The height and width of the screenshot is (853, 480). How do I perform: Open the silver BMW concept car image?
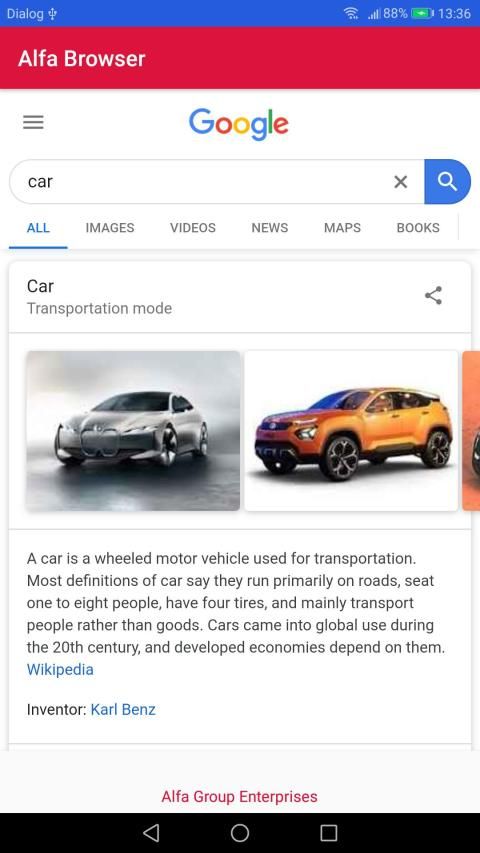[x=133, y=431]
